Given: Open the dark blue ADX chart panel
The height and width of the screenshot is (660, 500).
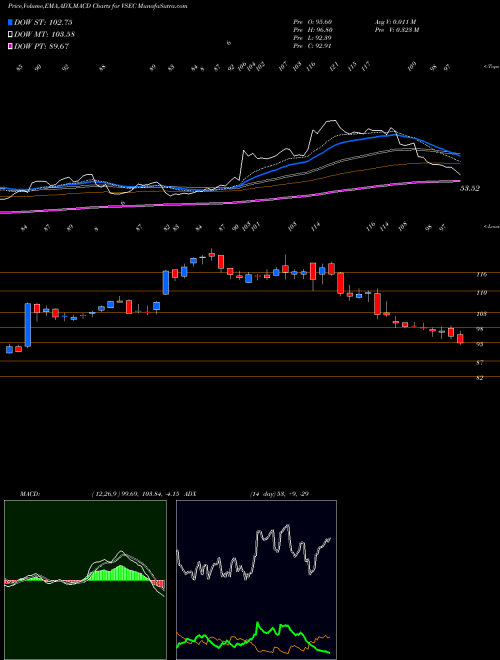Looking at the screenshot, I should click(256, 580).
